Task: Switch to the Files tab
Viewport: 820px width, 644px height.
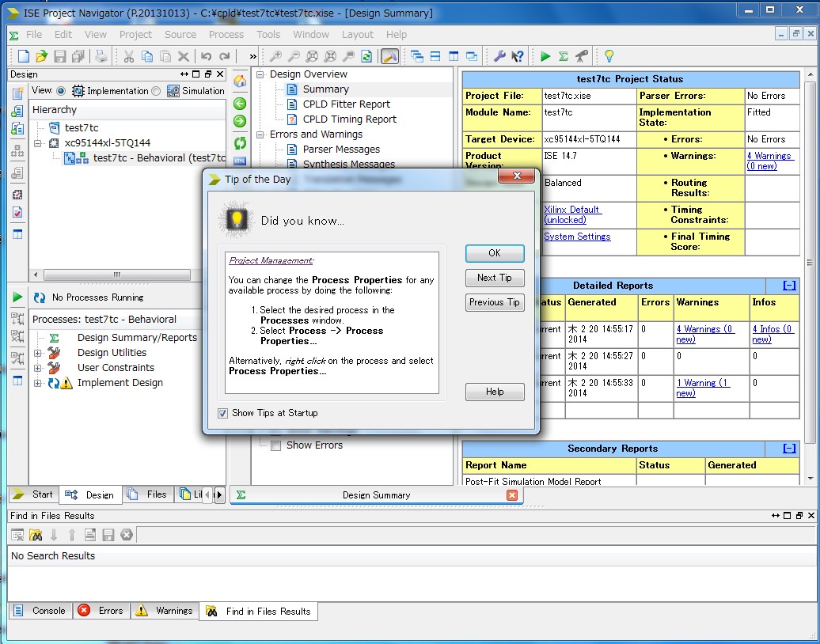Action: click(x=149, y=494)
